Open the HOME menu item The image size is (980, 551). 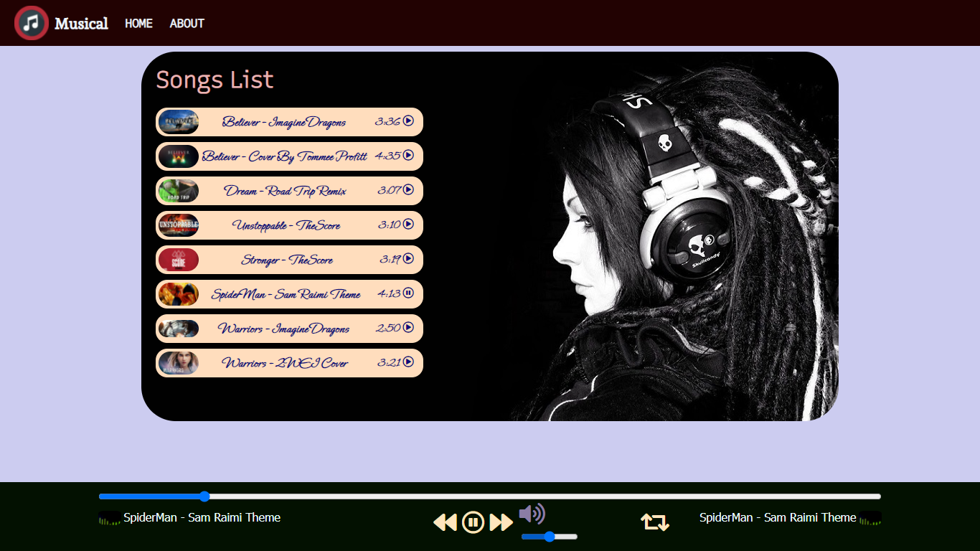pos(138,23)
